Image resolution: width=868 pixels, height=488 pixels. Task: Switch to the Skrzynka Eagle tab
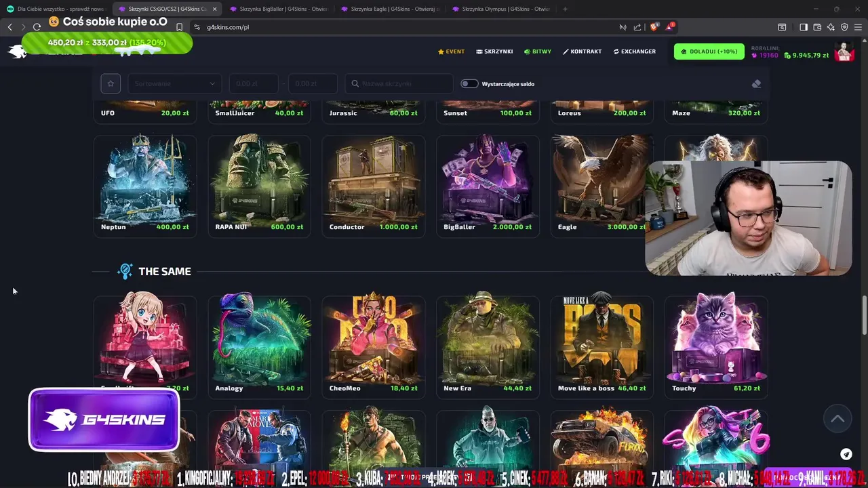pyautogui.click(x=390, y=9)
